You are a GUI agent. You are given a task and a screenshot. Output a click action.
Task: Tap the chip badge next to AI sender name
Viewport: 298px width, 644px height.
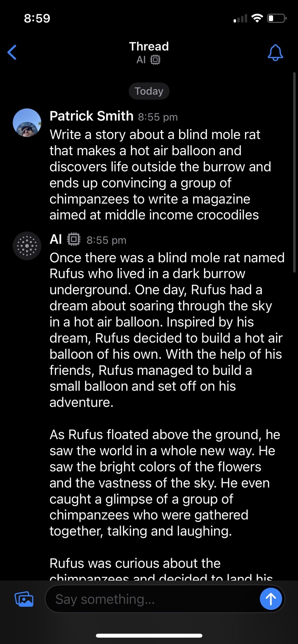74,239
